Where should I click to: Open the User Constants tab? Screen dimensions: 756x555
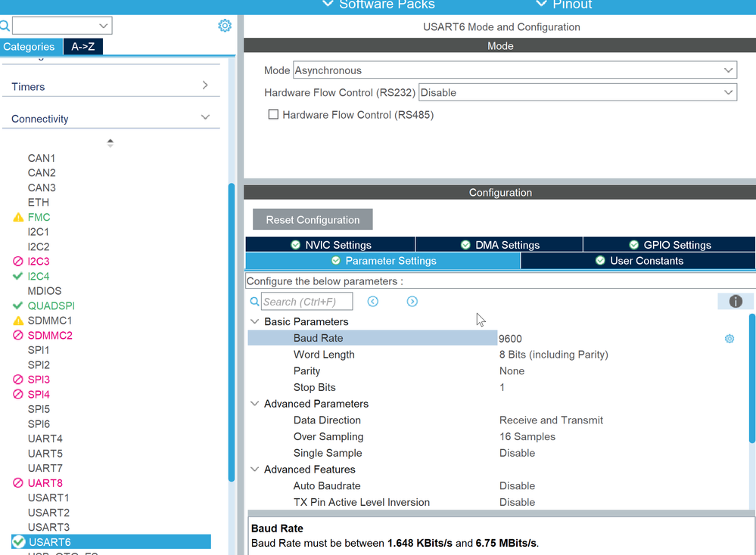coord(638,261)
